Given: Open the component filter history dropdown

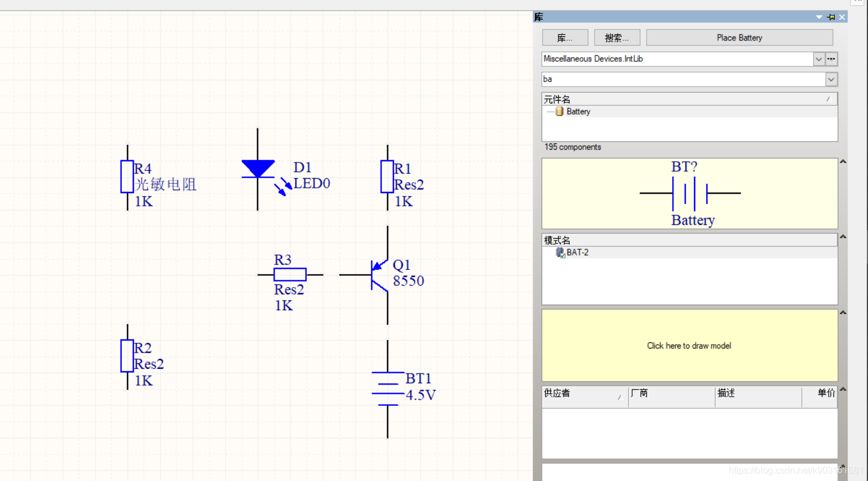Looking at the screenshot, I should click(x=831, y=79).
